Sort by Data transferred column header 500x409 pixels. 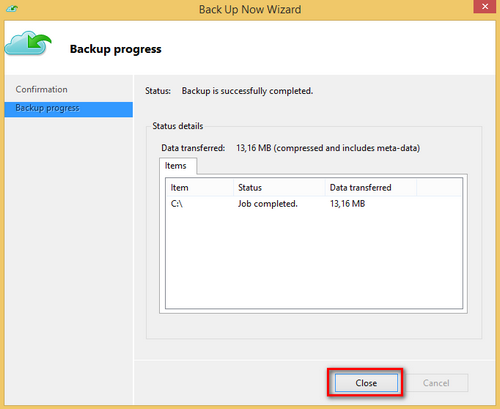point(371,188)
